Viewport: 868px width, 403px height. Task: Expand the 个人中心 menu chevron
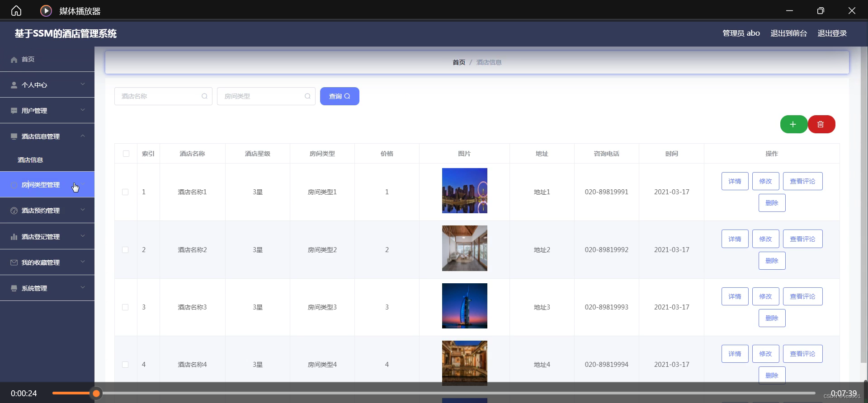coord(83,84)
